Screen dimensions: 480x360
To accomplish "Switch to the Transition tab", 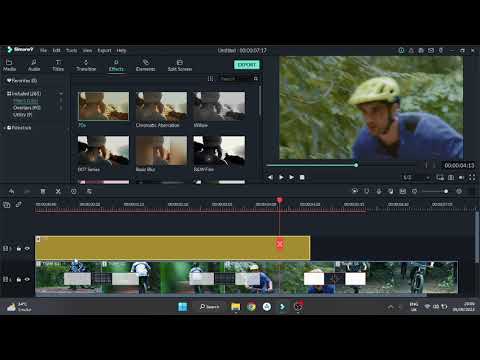I will click(86, 65).
